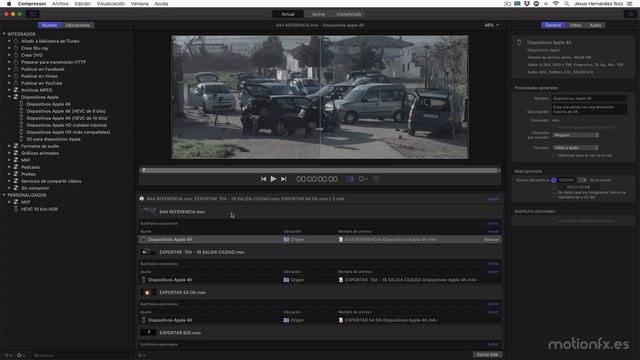Click the device icon of the selected Dispositivos Apple 4K row
Viewport: 640px width, 360px height.
click(143, 240)
